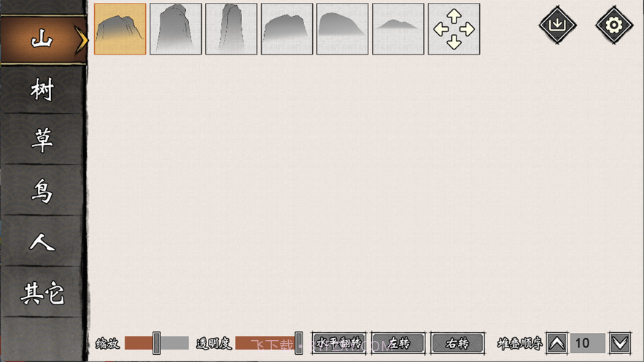The image size is (644, 362).
Task: Pick the sixth faint distant mountain stamp
Action: tap(398, 29)
